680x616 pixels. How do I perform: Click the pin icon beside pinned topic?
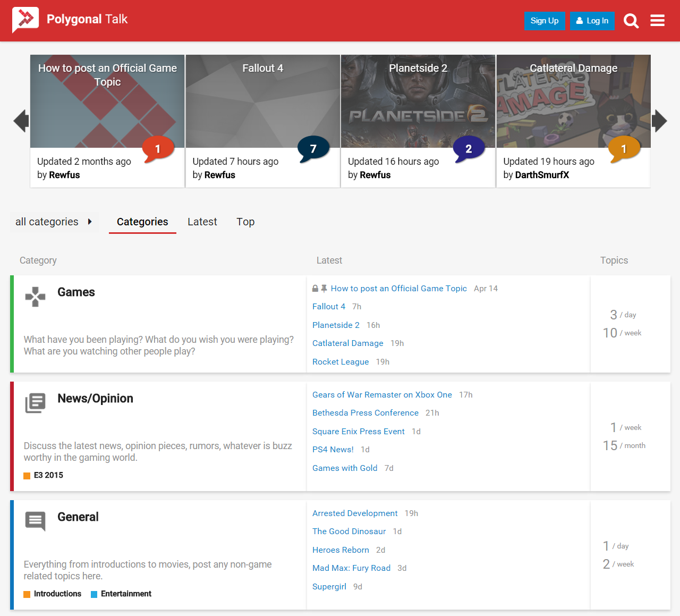coord(324,289)
